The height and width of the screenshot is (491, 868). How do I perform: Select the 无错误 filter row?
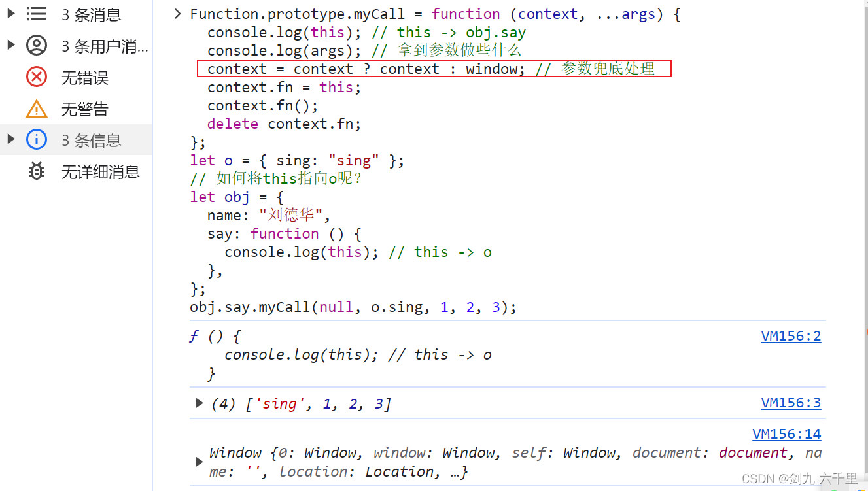point(76,77)
